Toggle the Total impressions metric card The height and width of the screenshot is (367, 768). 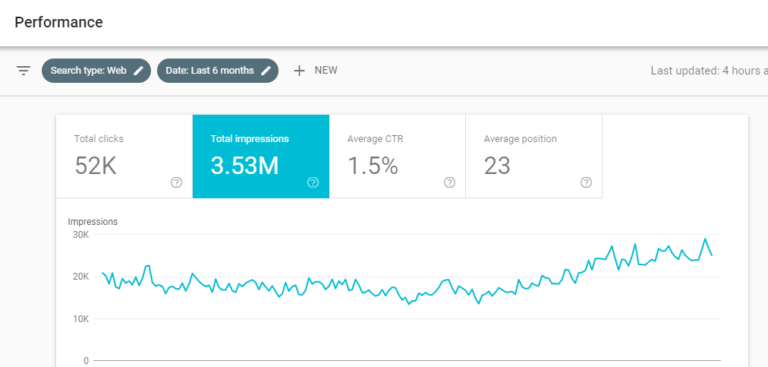tap(261, 156)
